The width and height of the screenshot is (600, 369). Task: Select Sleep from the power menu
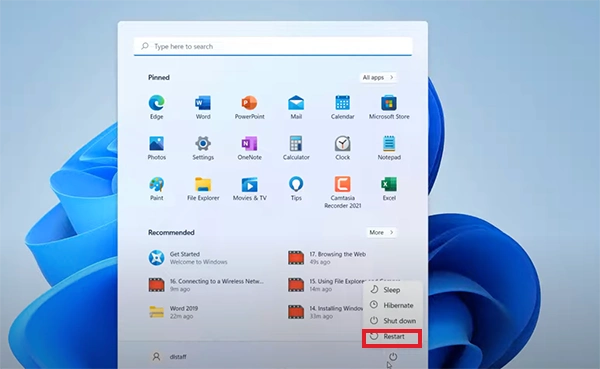392,290
